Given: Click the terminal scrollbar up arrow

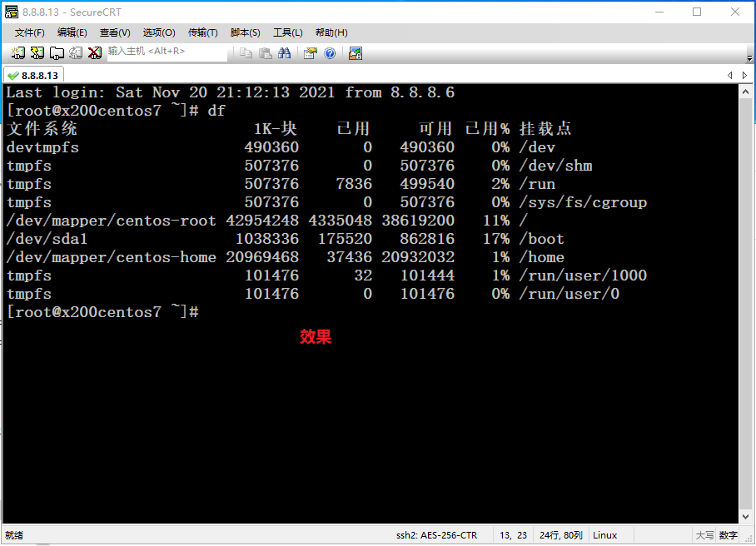Looking at the screenshot, I should [745, 92].
